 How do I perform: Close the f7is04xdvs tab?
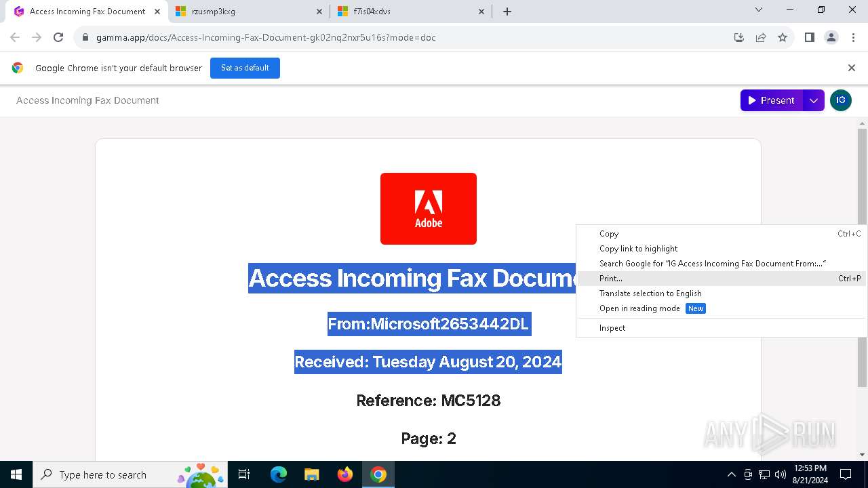tap(481, 12)
